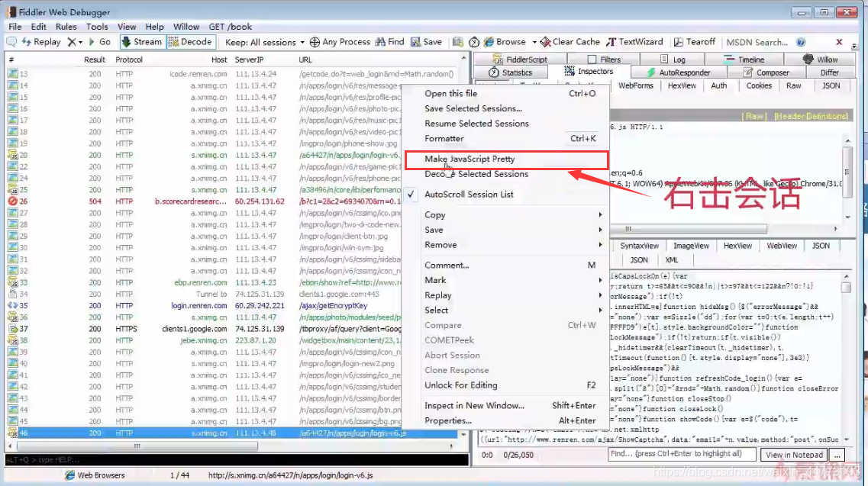Click View in Notepad button
Image resolution: width=868 pixels, height=486 pixels.
794,455
